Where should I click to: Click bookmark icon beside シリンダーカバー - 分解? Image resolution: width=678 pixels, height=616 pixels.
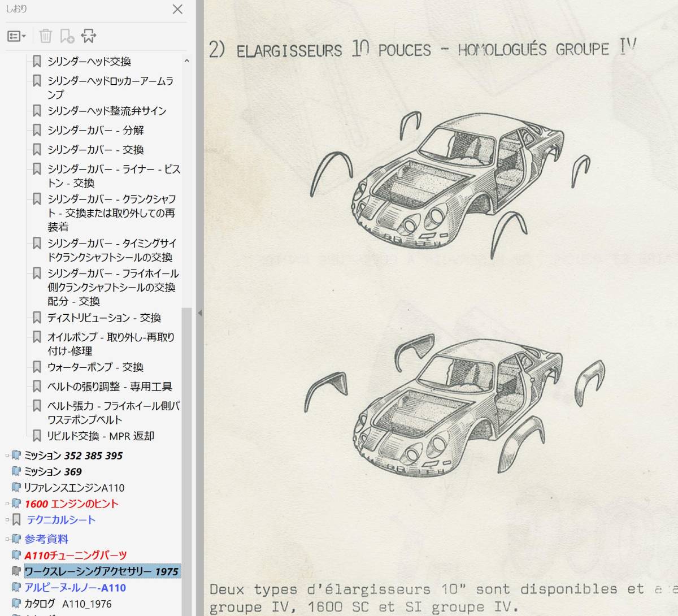click(37, 130)
